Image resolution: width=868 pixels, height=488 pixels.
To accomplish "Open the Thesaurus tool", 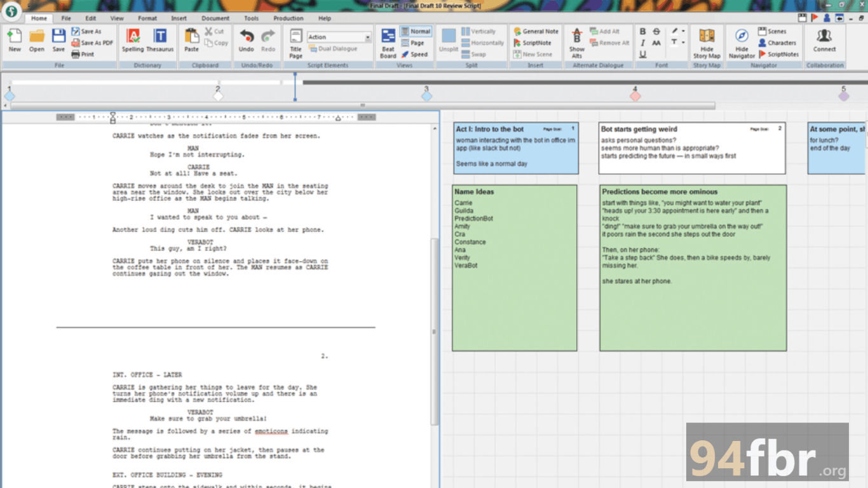I will 160,39.
